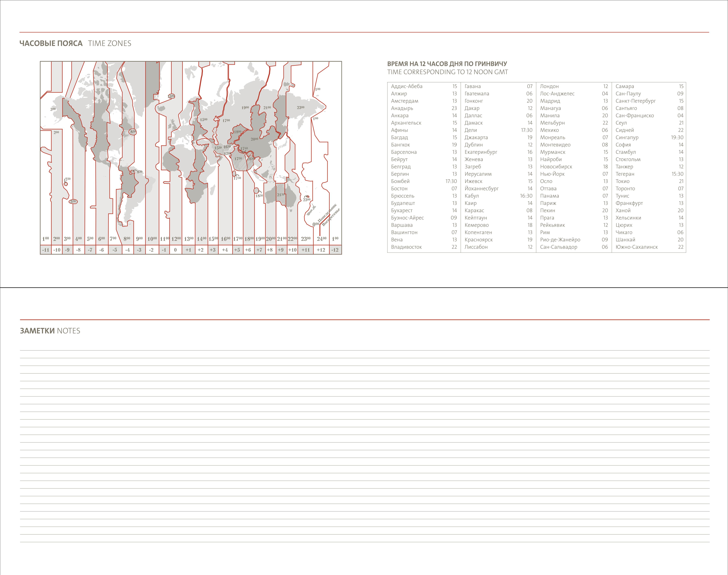Click the city "Лос-Анджелес"
Viewport: 728px width, 575px height.
(557, 94)
